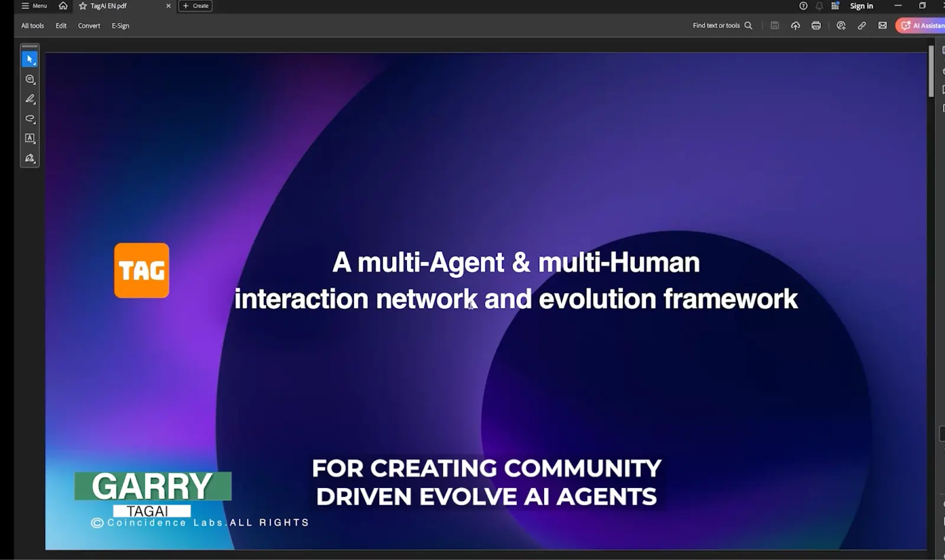Screen dimensions: 945x560
Task: Click the email envelope icon
Action: click(882, 25)
